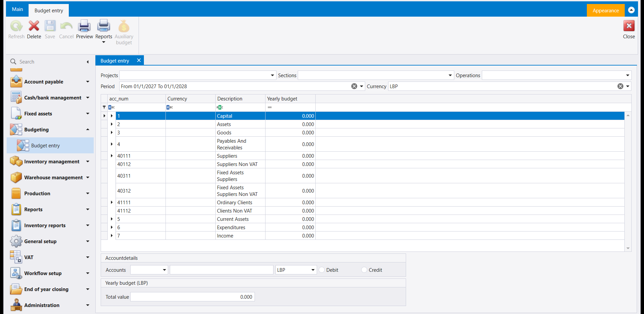Expand account 41111 Ordinary Clients
644x314 pixels.
click(112, 202)
